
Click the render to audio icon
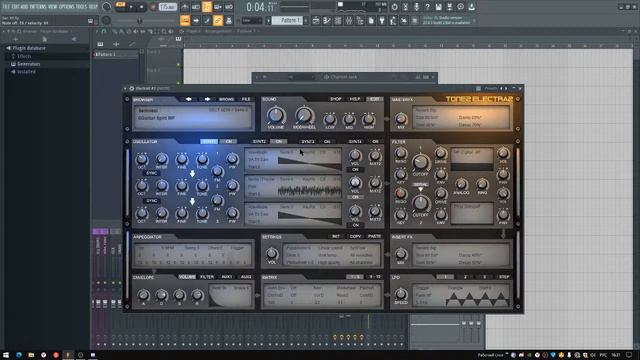[x=449, y=7]
